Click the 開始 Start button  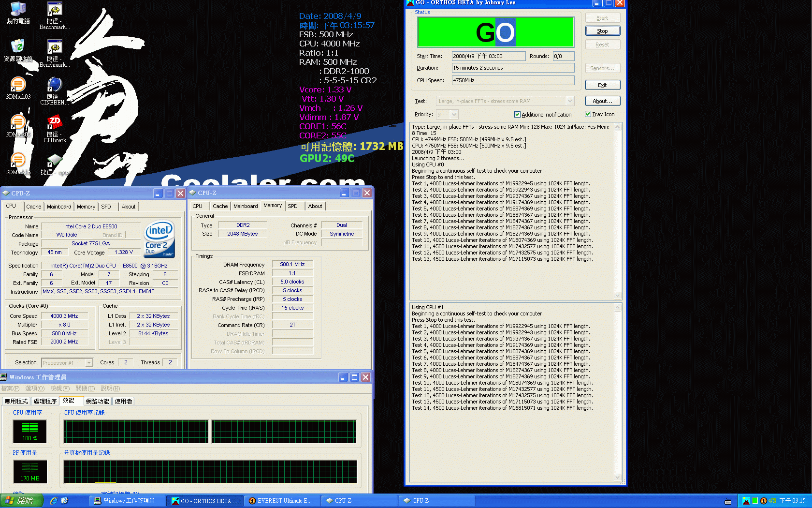pos(22,501)
